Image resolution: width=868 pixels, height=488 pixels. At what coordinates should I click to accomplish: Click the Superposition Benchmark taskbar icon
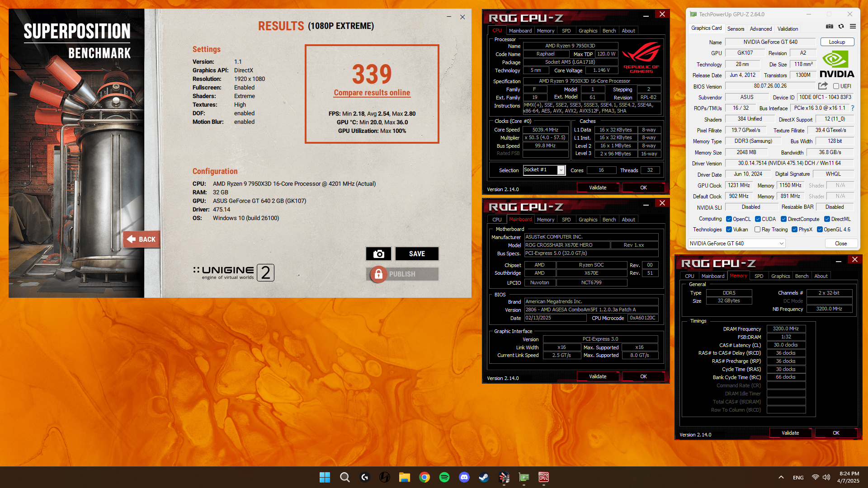point(504,477)
